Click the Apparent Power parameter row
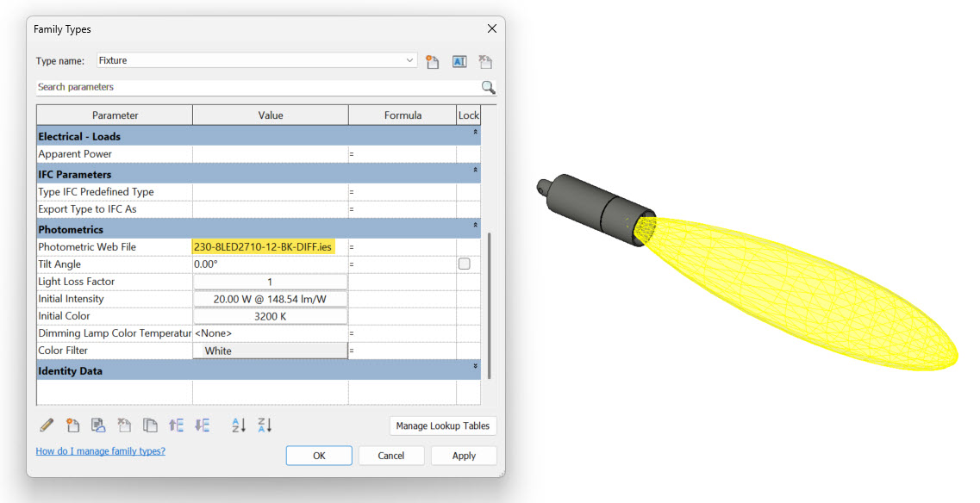The image size is (980, 503). click(259, 153)
